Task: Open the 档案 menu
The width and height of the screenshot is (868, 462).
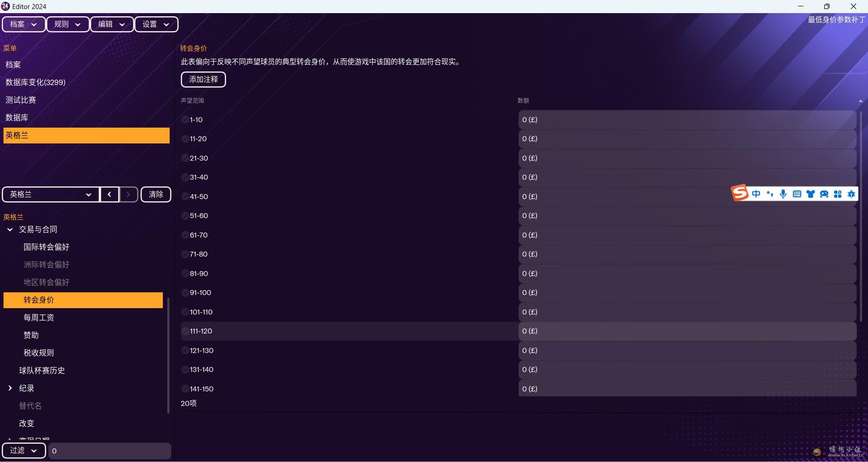Action: (x=24, y=24)
